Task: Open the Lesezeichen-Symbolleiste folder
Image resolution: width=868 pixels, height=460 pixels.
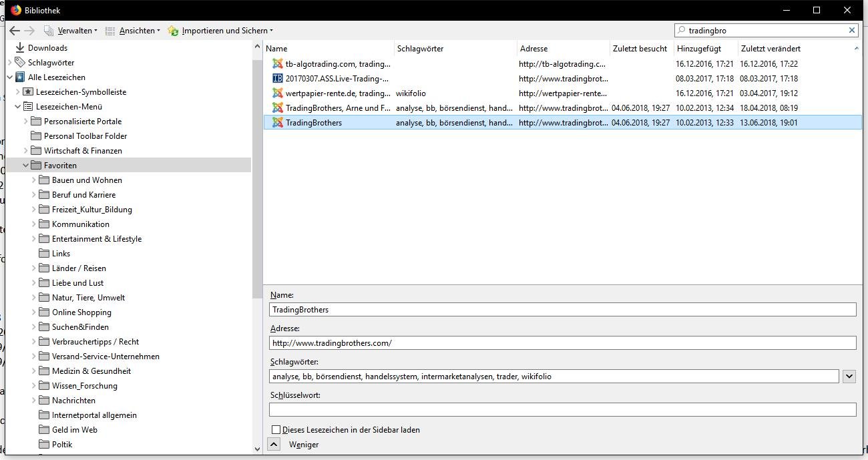Action: pos(81,92)
